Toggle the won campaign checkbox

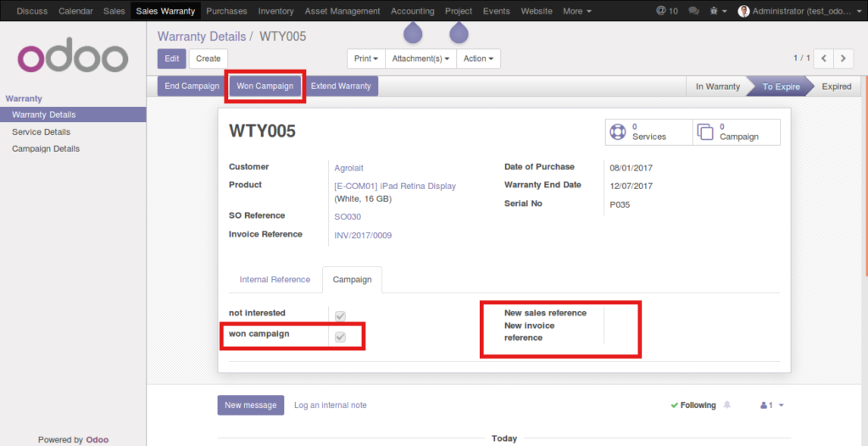[341, 337]
